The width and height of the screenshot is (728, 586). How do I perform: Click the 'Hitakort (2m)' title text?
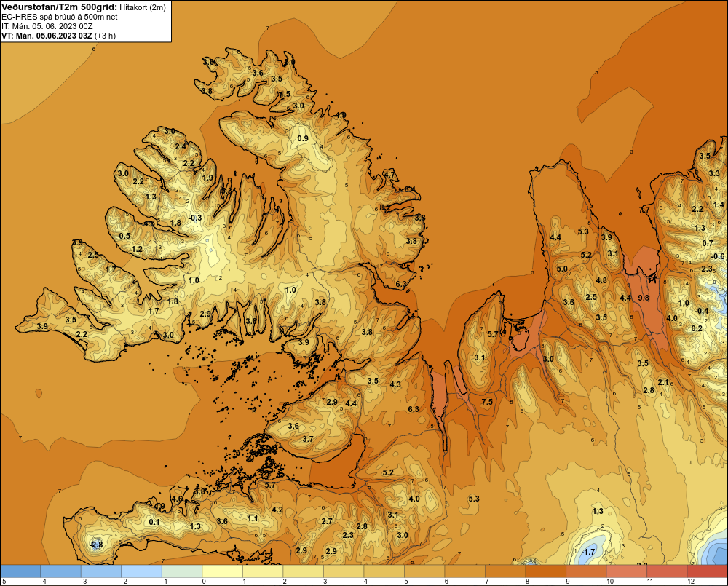[x=143, y=7]
